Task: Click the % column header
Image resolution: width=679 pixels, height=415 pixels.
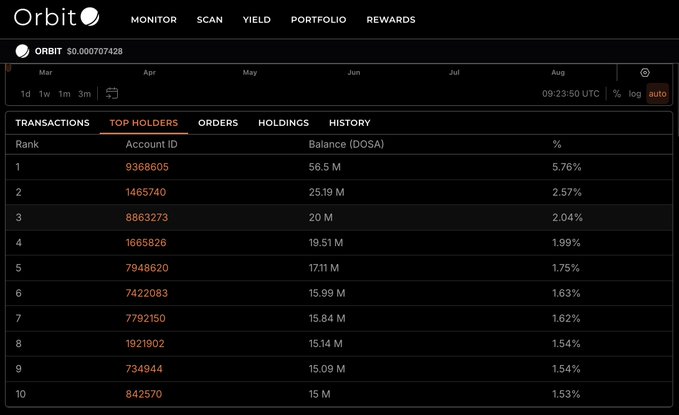Action: (x=557, y=144)
